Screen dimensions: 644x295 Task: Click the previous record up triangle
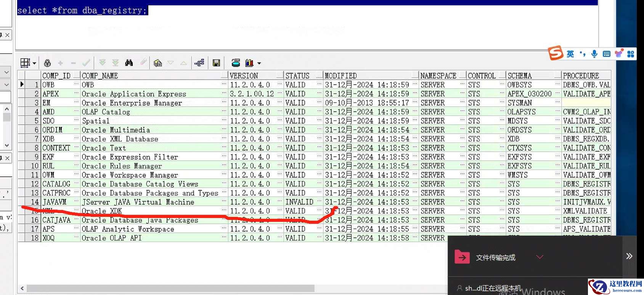(x=183, y=63)
